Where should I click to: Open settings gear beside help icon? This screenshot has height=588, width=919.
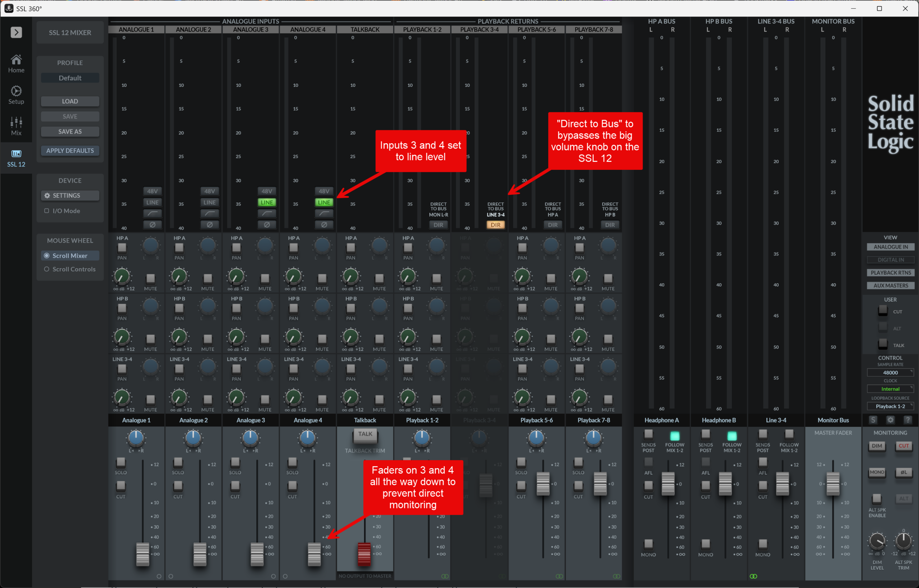(x=890, y=420)
